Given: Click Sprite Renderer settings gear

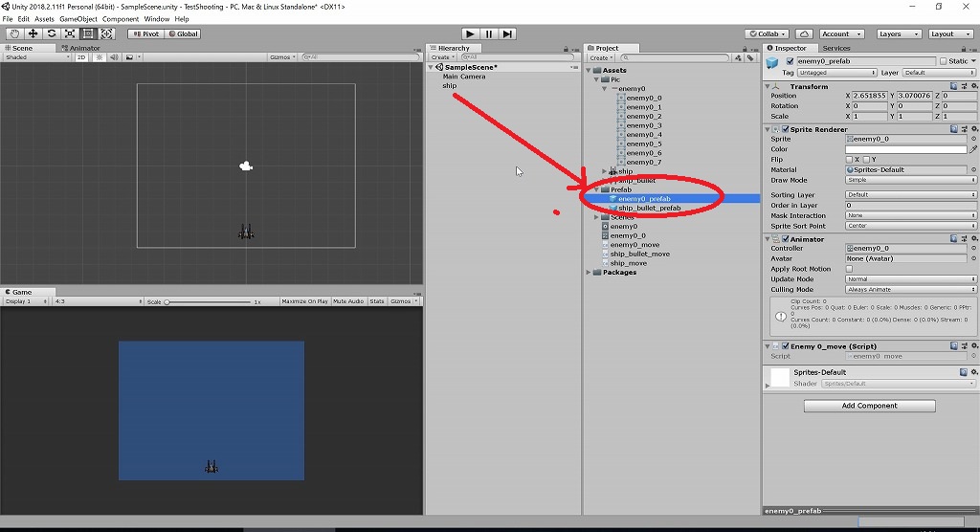Looking at the screenshot, I should pyautogui.click(x=974, y=129).
